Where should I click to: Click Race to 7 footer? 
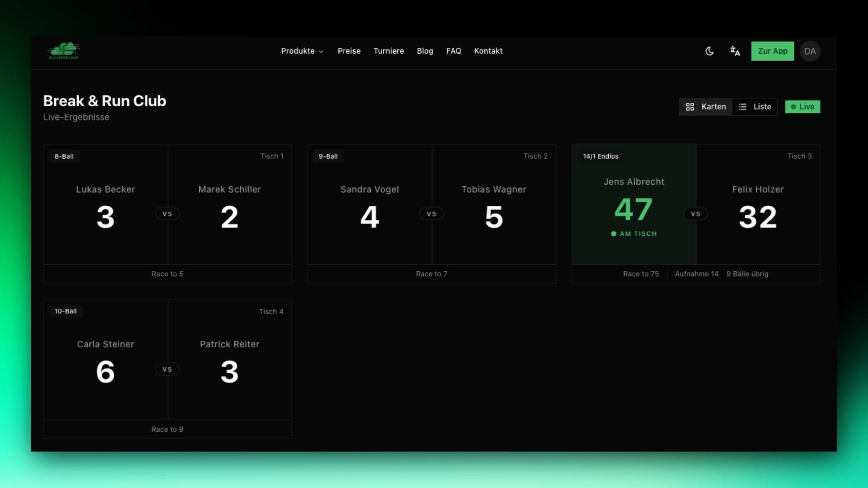[x=431, y=274]
